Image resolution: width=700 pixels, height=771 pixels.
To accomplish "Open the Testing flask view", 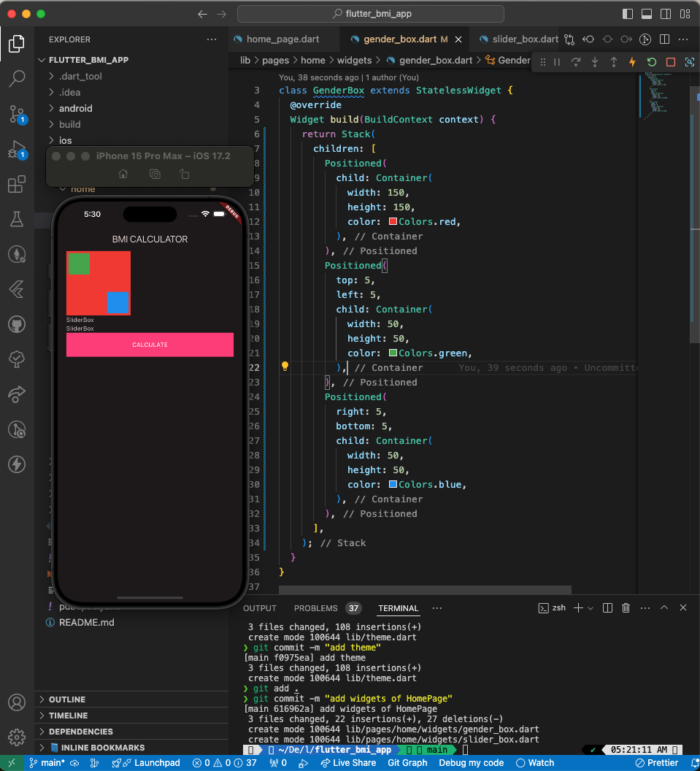I will (x=17, y=219).
